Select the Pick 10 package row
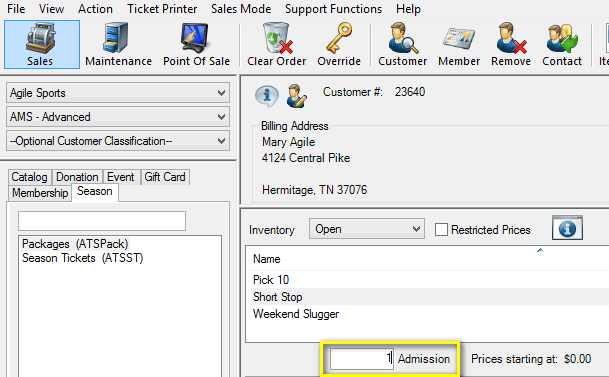The image size is (609, 377). (x=427, y=280)
